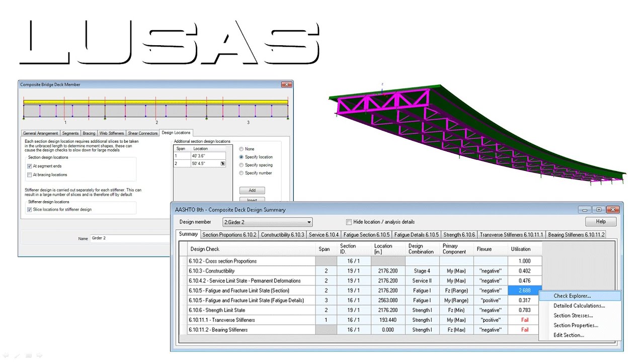The height and width of the screenshot is (362, 644).
Task: Open the slideshow pen tool icon
Action: click(x=17, y=355)
